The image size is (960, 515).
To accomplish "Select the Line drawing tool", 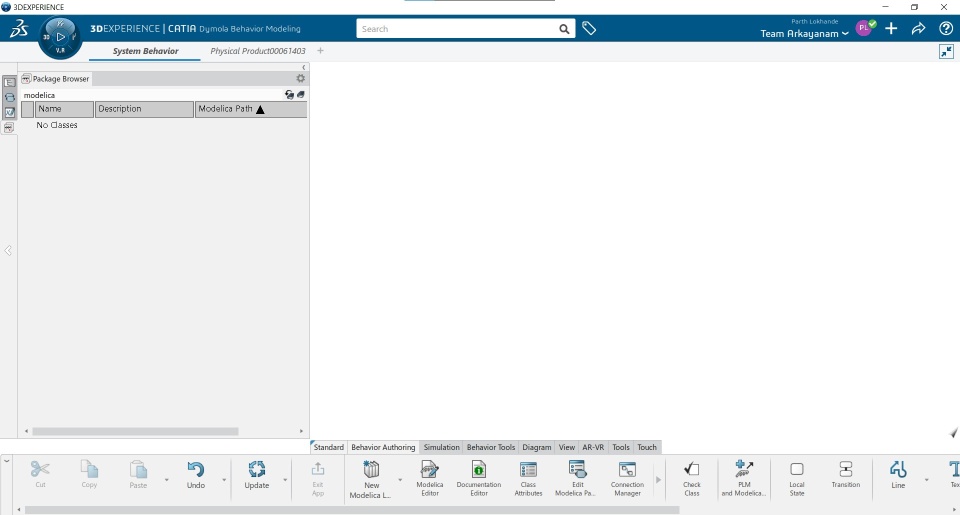I will (898, 475).
